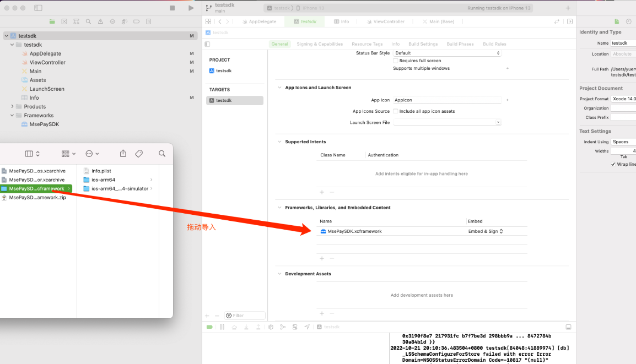Expand the Products folder in navigator

pyautogui.click(x=13, y=107)
